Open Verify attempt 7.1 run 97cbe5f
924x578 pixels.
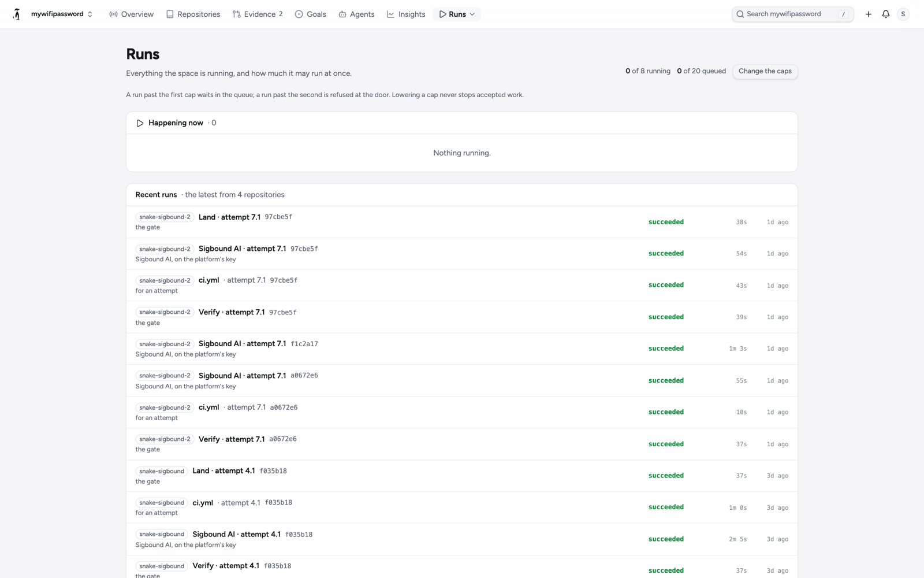461,317
